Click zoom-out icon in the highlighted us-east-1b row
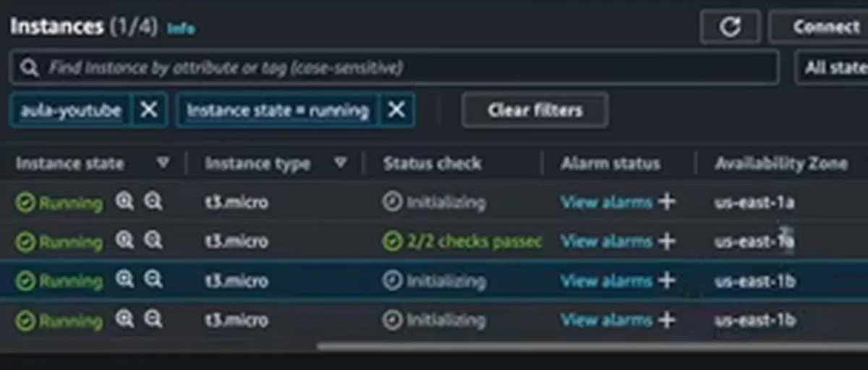Viewport: 868px width, 370px height. 152,279
